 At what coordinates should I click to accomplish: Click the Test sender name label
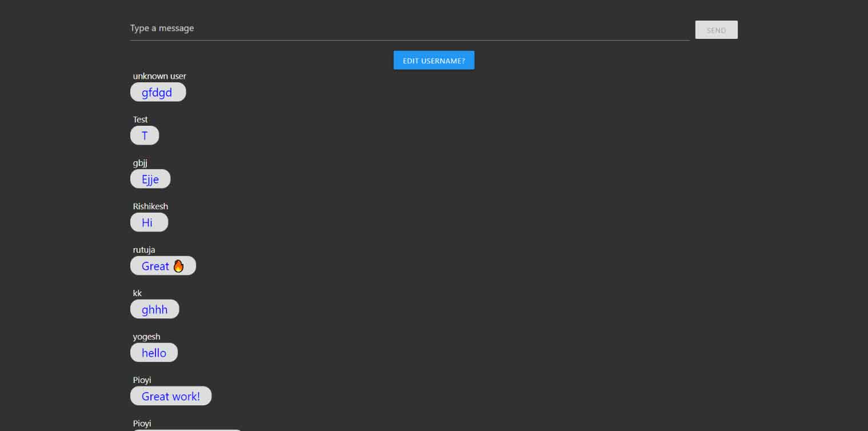pyautogui.click(x=141, y=119)
